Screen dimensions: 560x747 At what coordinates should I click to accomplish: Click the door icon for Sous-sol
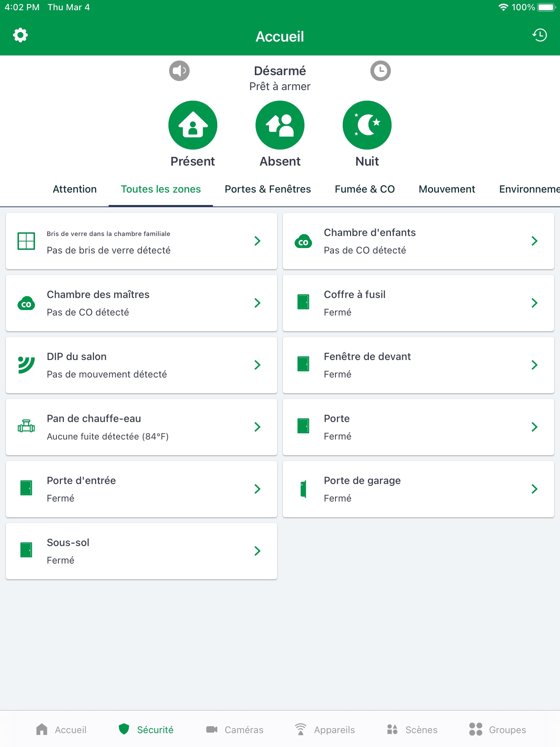tap(26, 550)
